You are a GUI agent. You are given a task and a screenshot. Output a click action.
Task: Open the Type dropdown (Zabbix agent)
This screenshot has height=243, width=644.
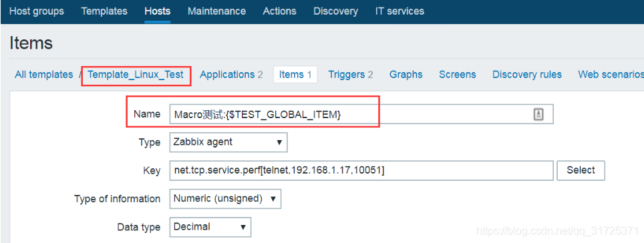point(228,142)
